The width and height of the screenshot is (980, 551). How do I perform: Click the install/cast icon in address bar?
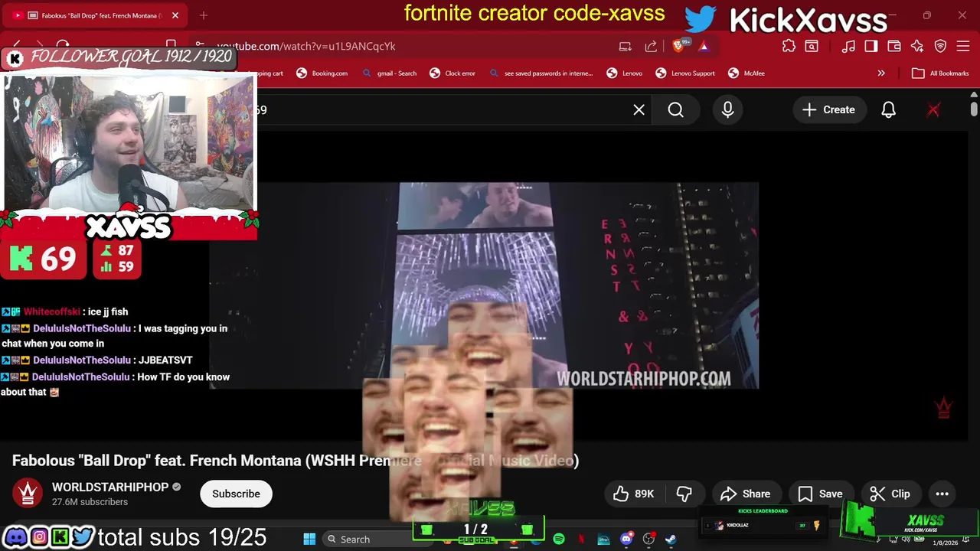[626, 46]
